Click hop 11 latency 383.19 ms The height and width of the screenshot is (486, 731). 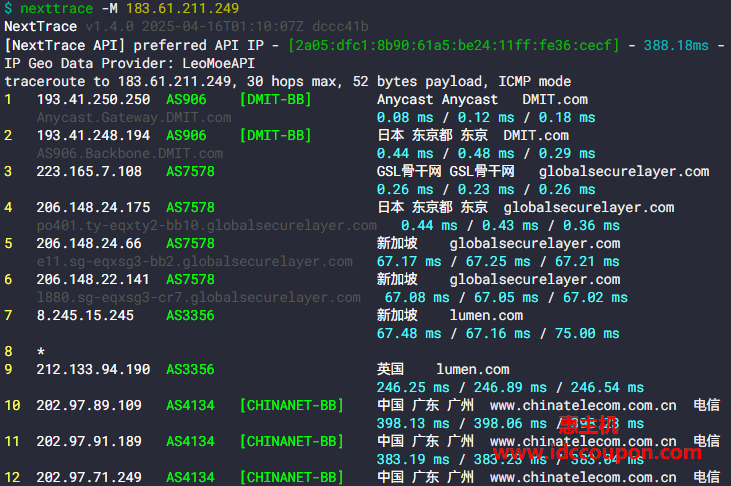(413, 459)
